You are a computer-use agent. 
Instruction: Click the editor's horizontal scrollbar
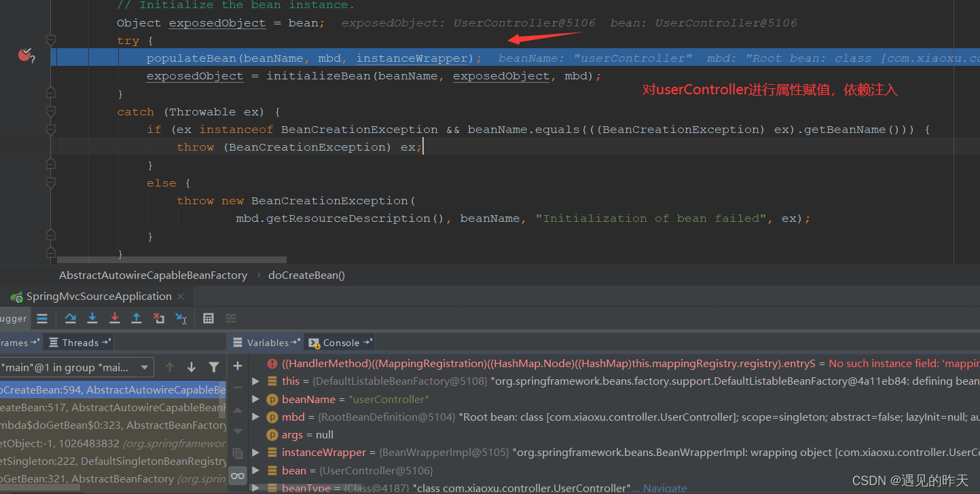[x=172, y=260]
